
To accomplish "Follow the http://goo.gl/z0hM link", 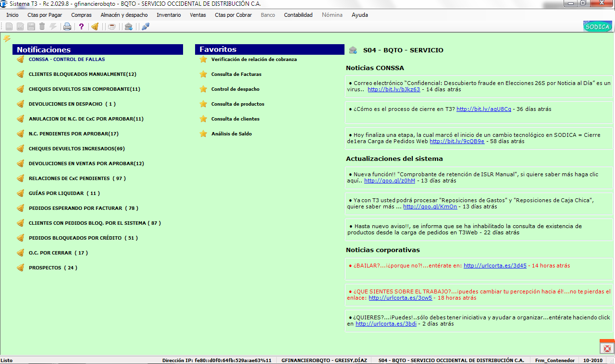I will click(390, 181).
